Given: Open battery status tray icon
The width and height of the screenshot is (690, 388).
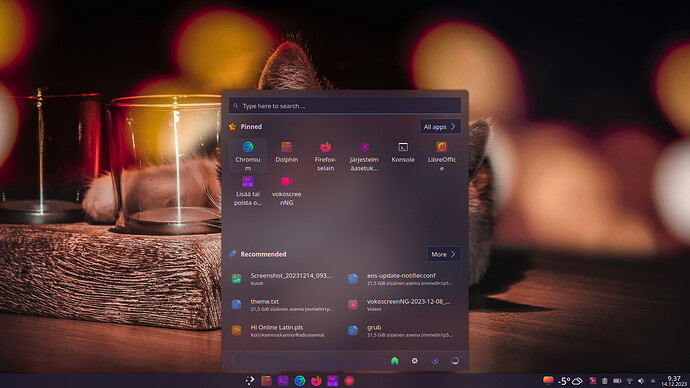Looking at the screenshot, I should tap(617, 381).
